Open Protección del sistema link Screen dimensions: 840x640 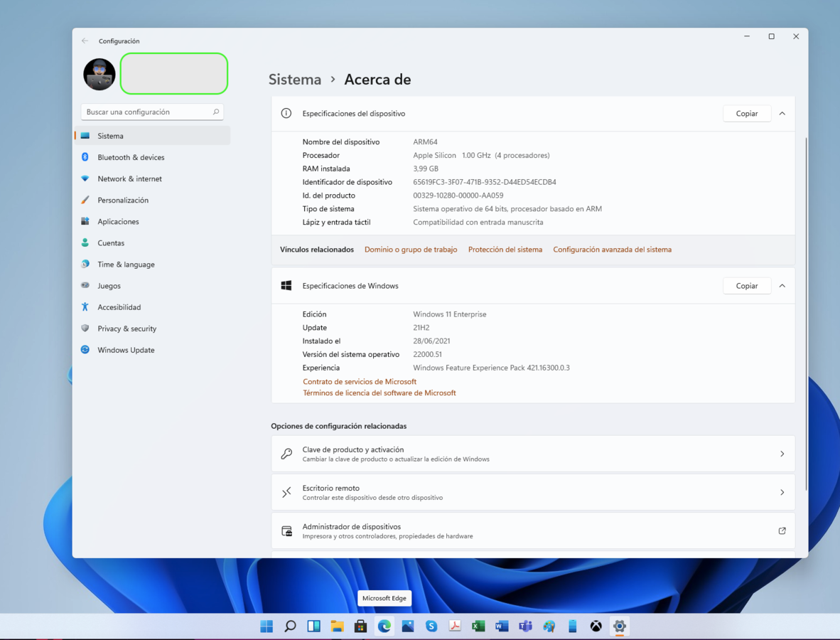point(505,250)
